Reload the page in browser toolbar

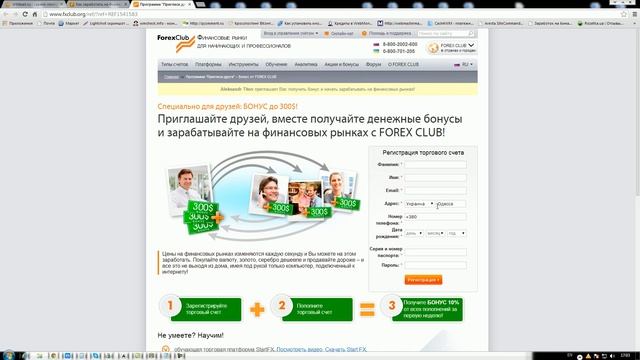pos(25,14)
